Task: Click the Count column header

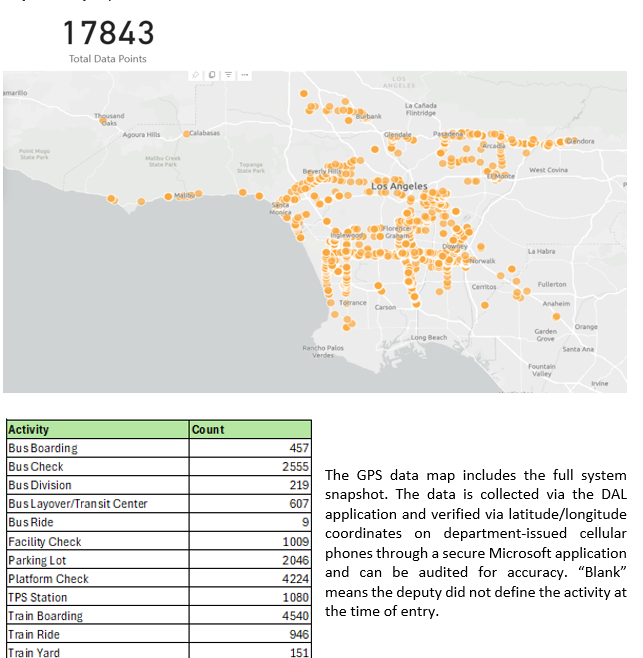Action: [208, 429]
